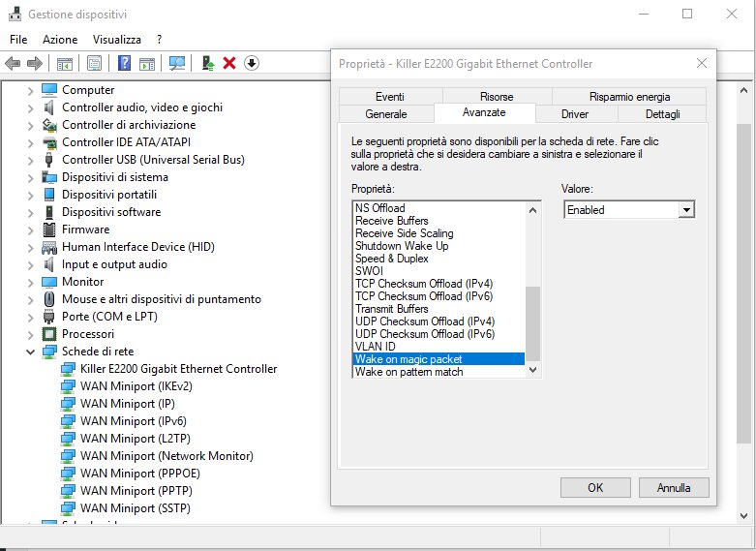Click the update driver toolbar icon
The width and height of the screenshot is (756, 551).
[207, 63]
